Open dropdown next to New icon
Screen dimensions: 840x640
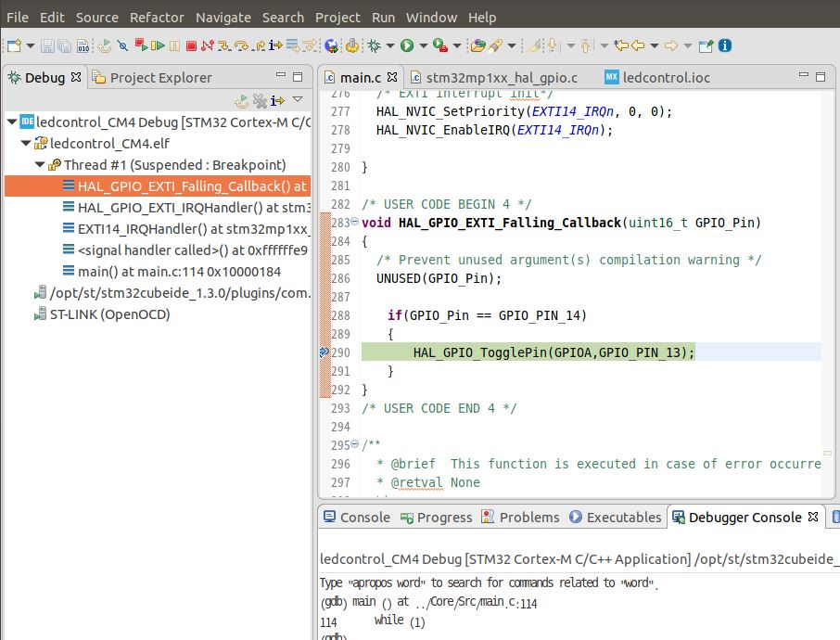(31, 45)
